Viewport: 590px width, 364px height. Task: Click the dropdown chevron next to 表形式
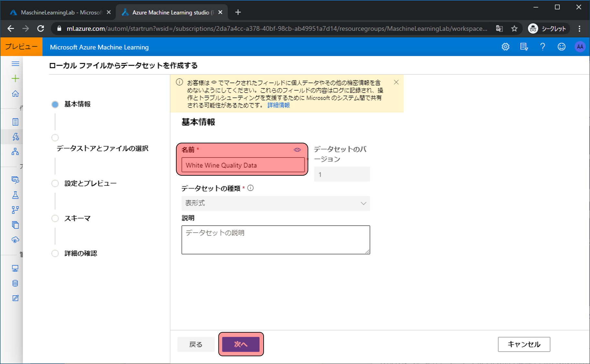click(x=363, y=203)
